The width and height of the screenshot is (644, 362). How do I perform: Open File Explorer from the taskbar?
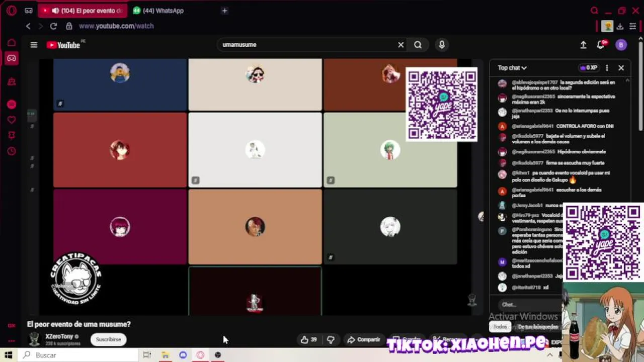click(165, 355)
